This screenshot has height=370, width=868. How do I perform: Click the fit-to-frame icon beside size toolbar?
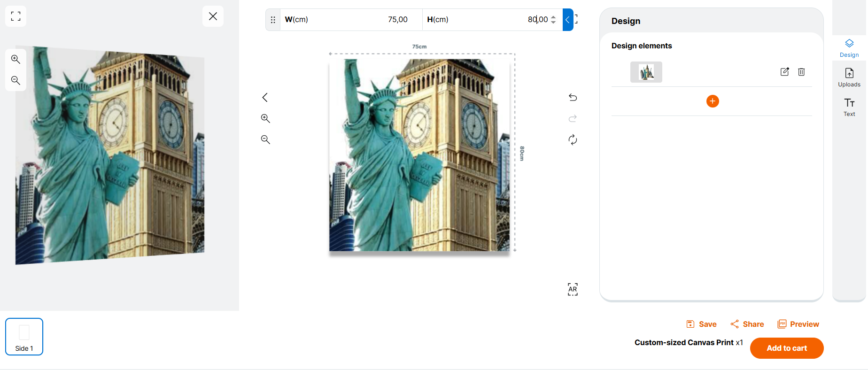(576, 19)
